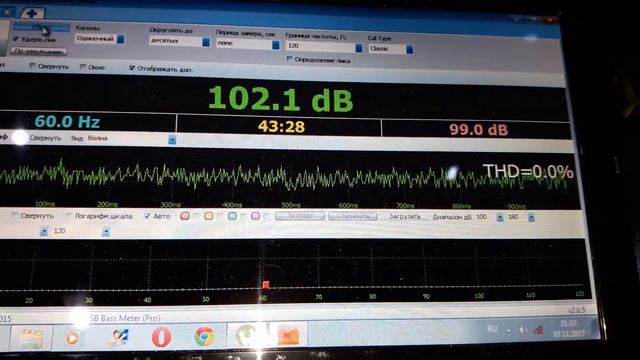
Task: Open the Округлять до rounding dropdown
Action: click(x=179, y=41)
